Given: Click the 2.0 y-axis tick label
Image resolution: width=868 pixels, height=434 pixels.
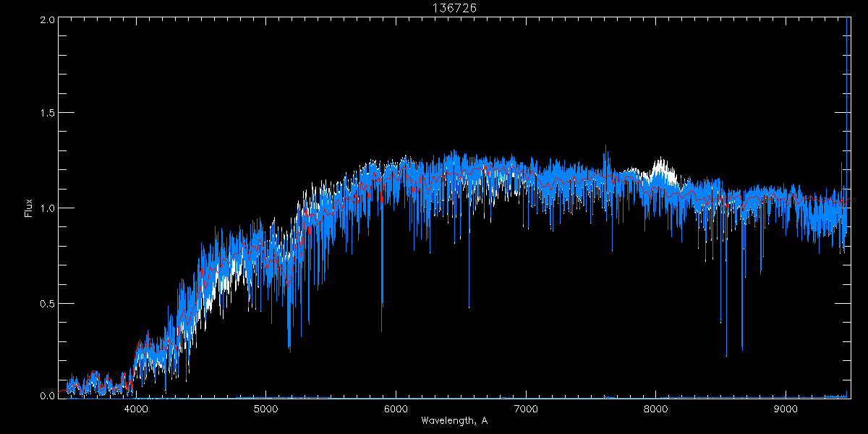Looking at the screenshot, I should (48, 20).
